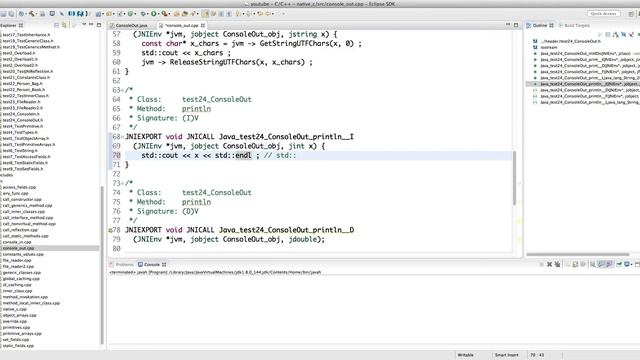Viewport: 640px width, 360px height.
Task: Click the Quick Access search field
Action: point(603,13)
